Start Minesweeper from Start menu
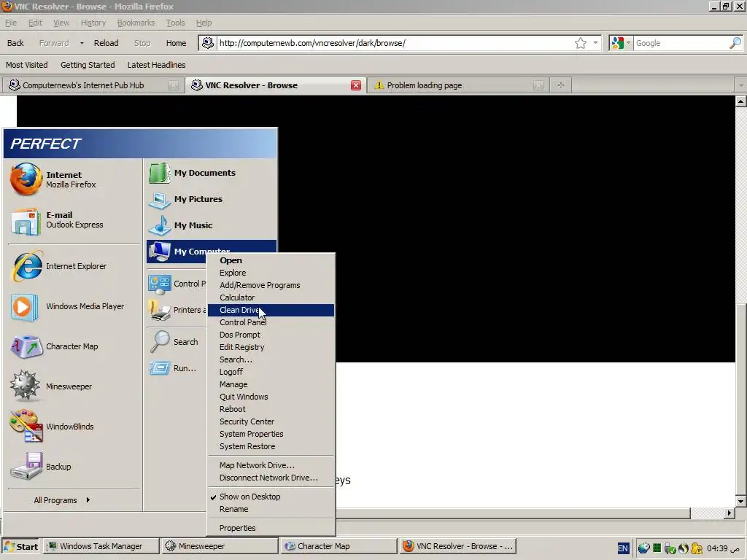Screen dimensions: 747x560 pos(26,385)
